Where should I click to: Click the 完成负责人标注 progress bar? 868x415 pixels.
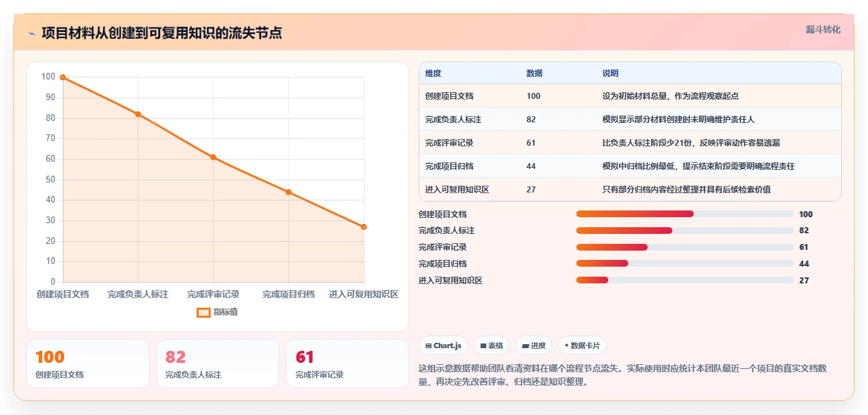(x=685, y=231)
